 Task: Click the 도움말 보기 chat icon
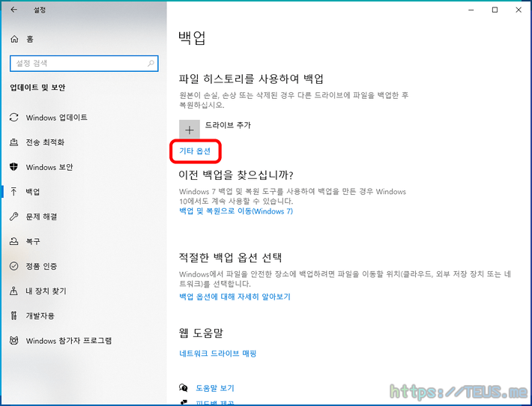(x=184, y=388)
